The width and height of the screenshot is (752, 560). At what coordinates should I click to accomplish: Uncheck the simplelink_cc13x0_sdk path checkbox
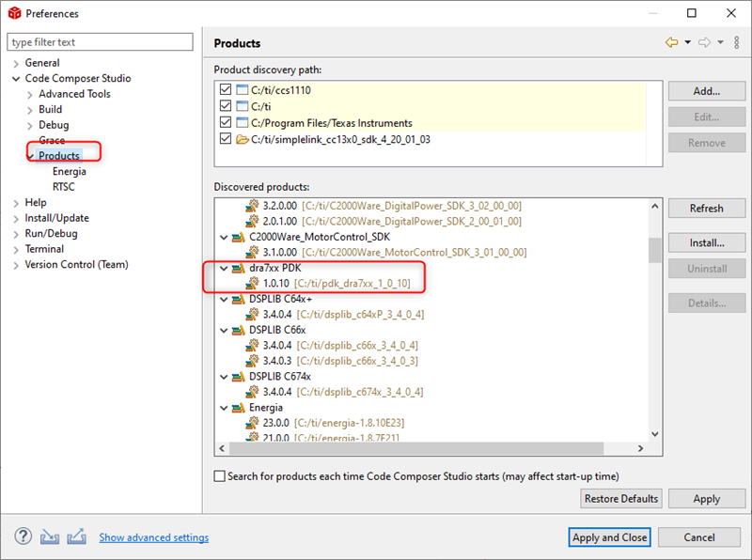[226, 139]
